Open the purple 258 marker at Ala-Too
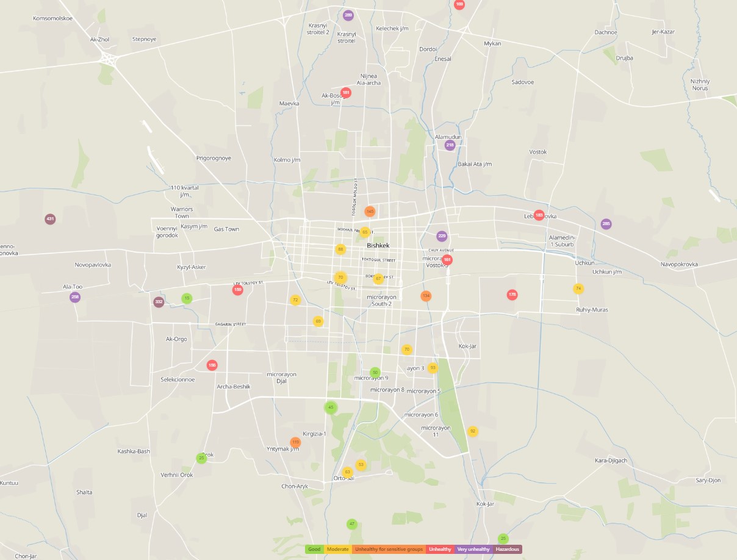This screenshot has width=737, height=560. (75, 297)
